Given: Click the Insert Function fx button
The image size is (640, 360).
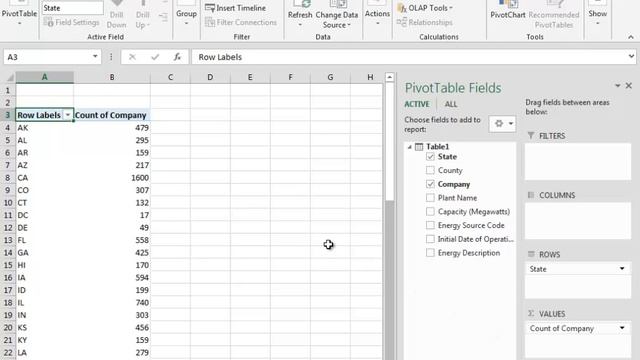Looking at the screenshot, I should (x=177, y=57).
